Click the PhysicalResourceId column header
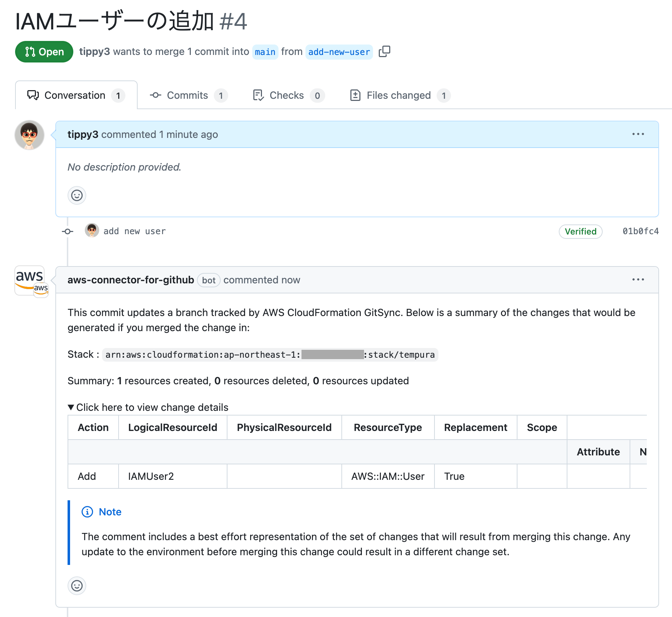672x617 pixels. pos(284,427)
